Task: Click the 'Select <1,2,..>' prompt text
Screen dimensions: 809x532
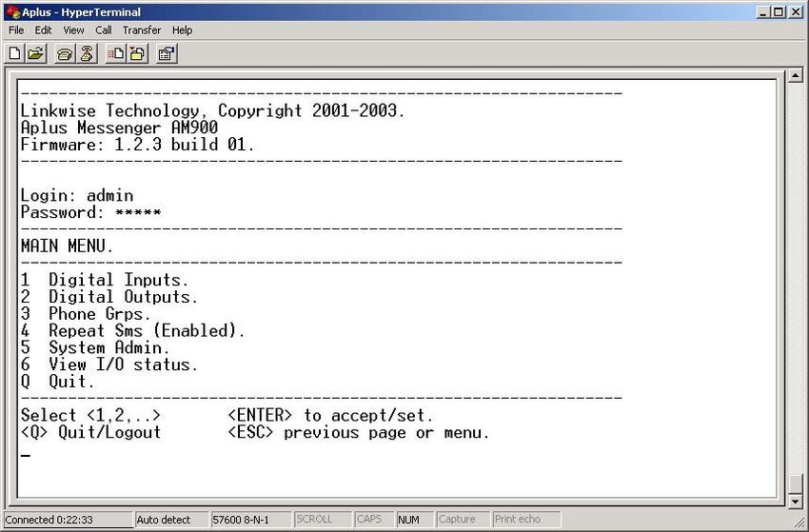Action: click(x=90, y=415)
